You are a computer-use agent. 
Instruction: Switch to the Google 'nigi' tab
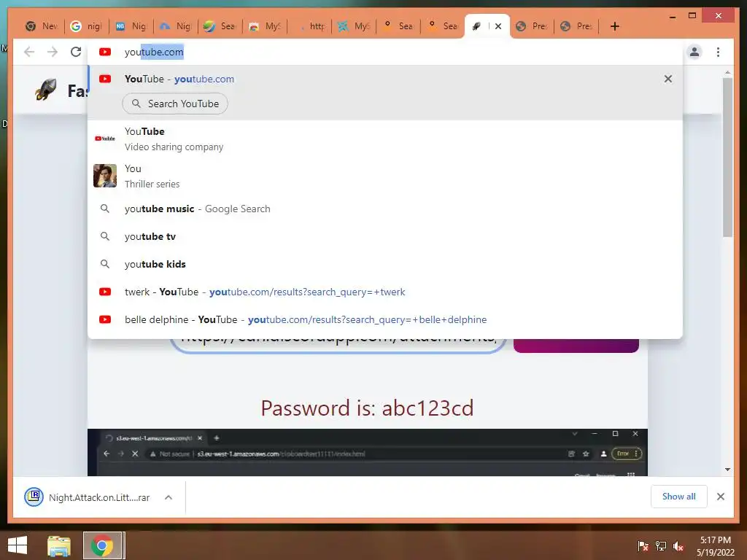86,26
